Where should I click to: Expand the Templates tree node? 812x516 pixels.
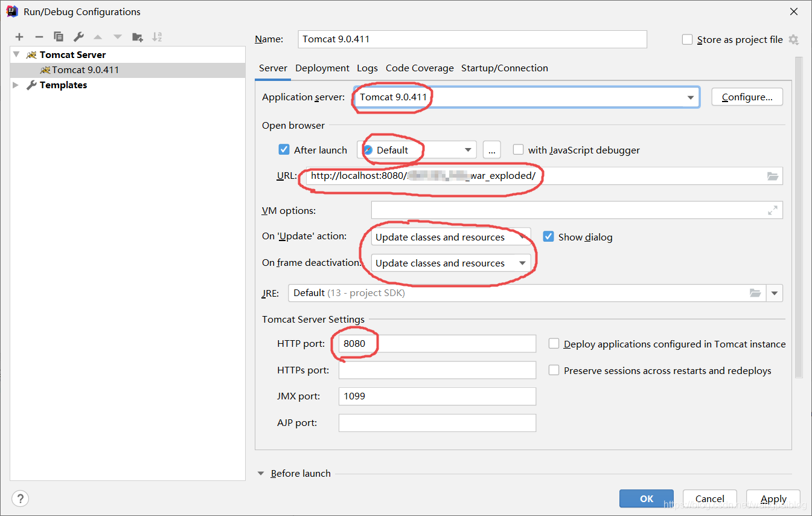[16, 85]
